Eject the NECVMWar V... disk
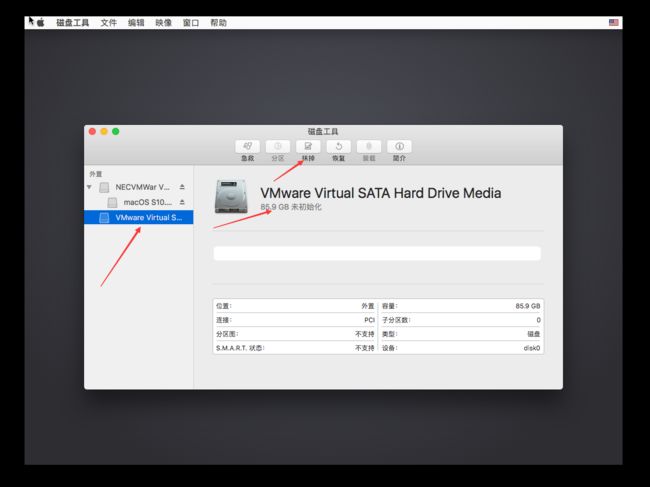The width and height of the screenshot is (650, 487). pyautogui.click(x=182, y=187)
